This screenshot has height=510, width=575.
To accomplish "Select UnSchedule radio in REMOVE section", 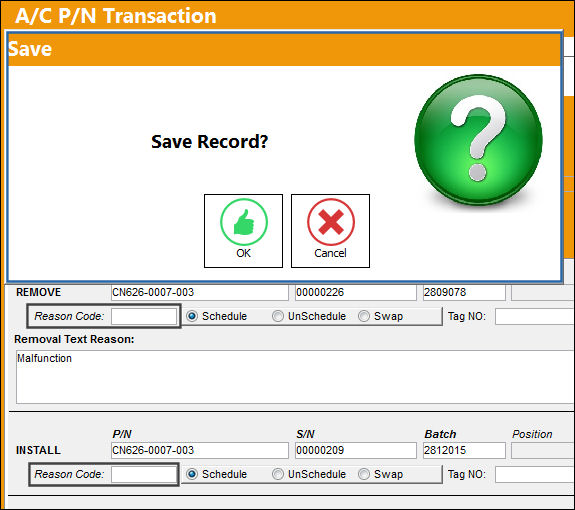I will point(278,316).
